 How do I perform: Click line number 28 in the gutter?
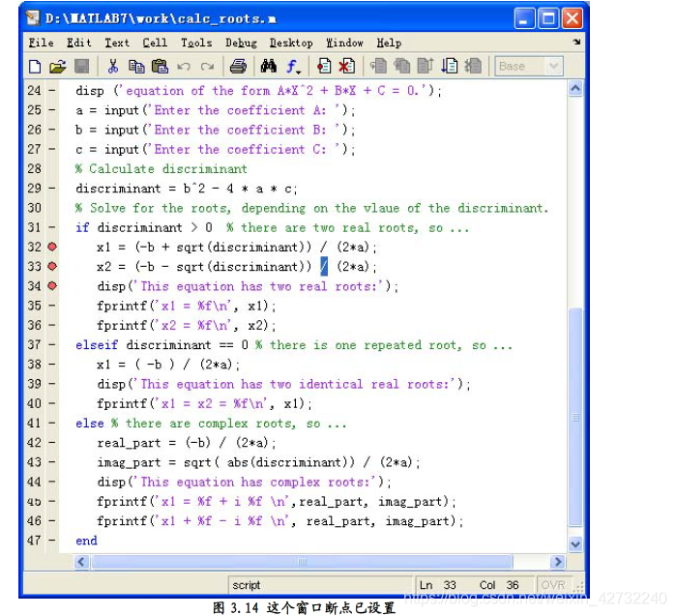(34, 168)
